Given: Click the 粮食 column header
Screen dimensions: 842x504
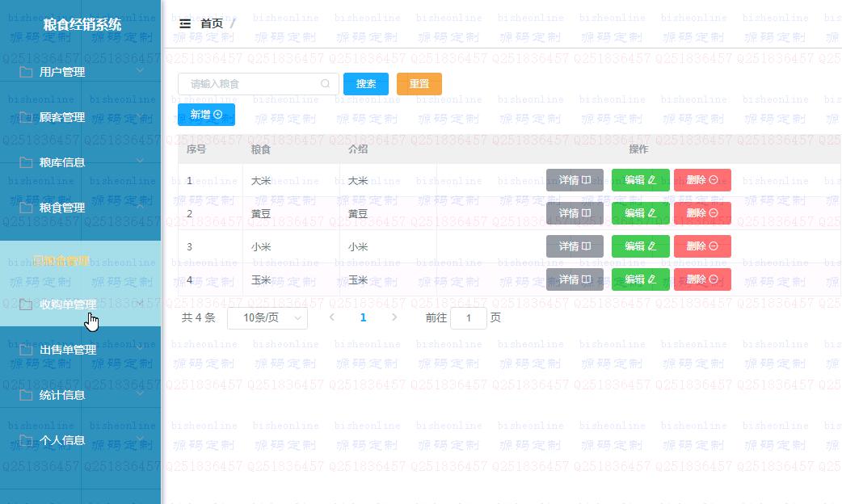Looking at the screenshot, I should (x=260, y=149).
